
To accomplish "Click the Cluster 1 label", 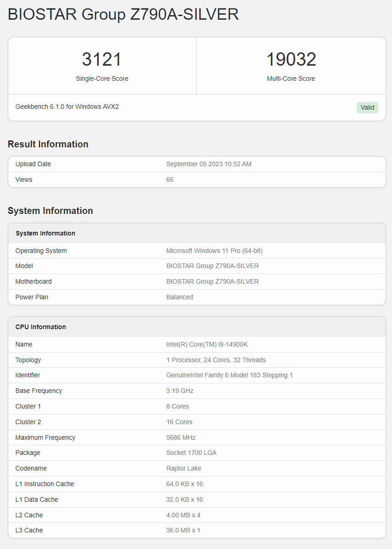I will pos(28,407).
